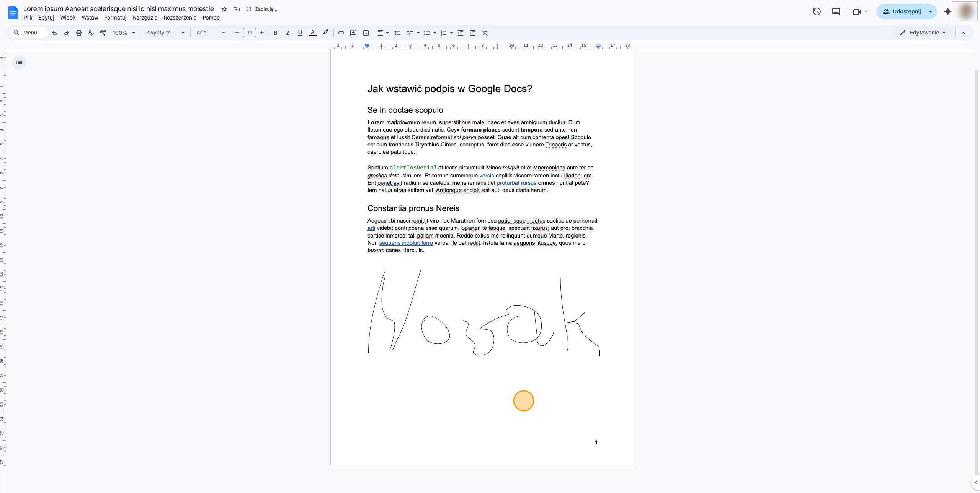Viewport: 980px width, 493px height.
Task: Activate the paint format roller icon
Action: 103,33
